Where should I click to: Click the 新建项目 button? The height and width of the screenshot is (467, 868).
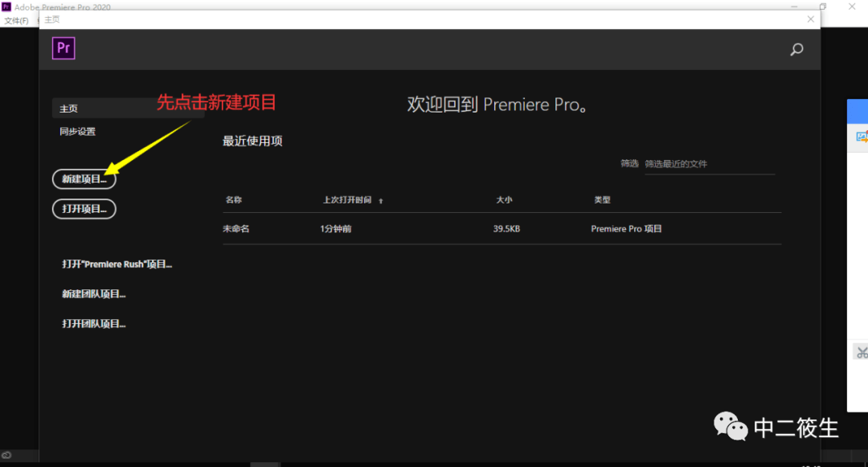(x=84, y=178)
